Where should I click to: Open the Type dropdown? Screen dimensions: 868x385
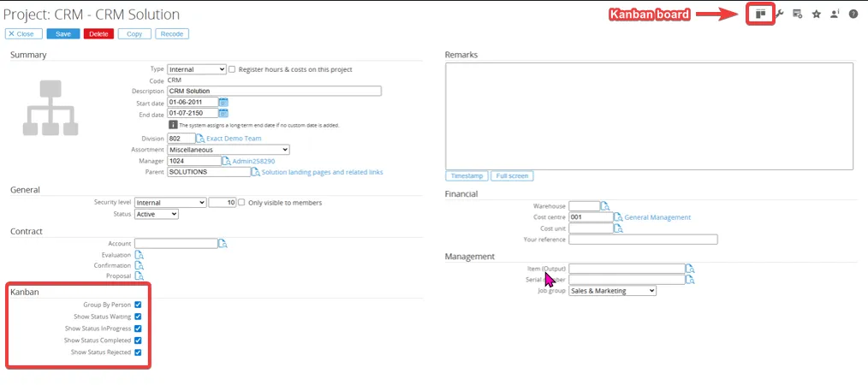click(x=197, y=69)
